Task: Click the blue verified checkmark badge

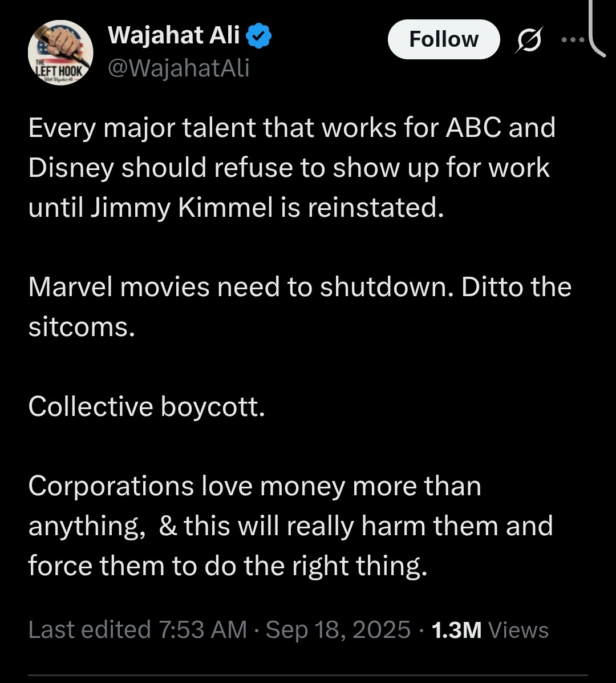Action: [259, 36]
